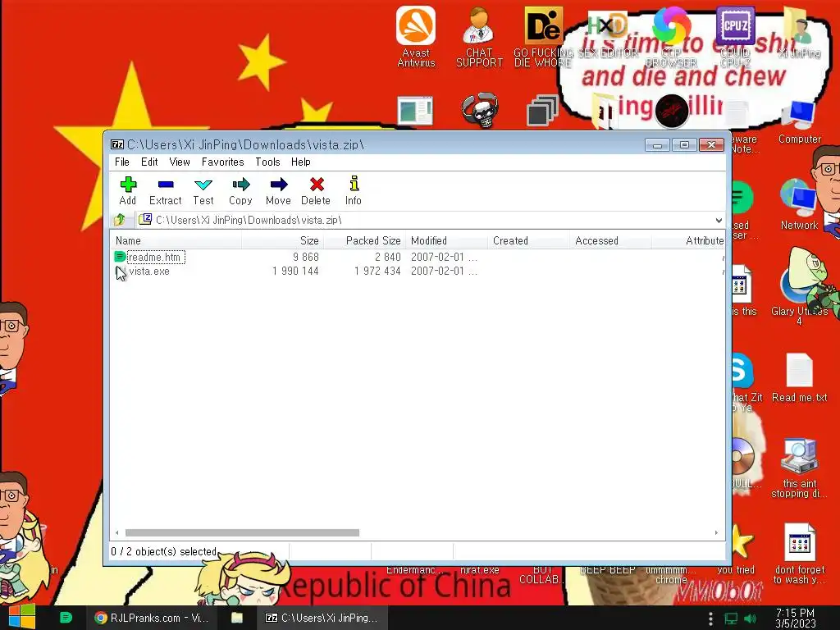Click the Add toolbar icon in 7-Zip

tap(127, 190)
